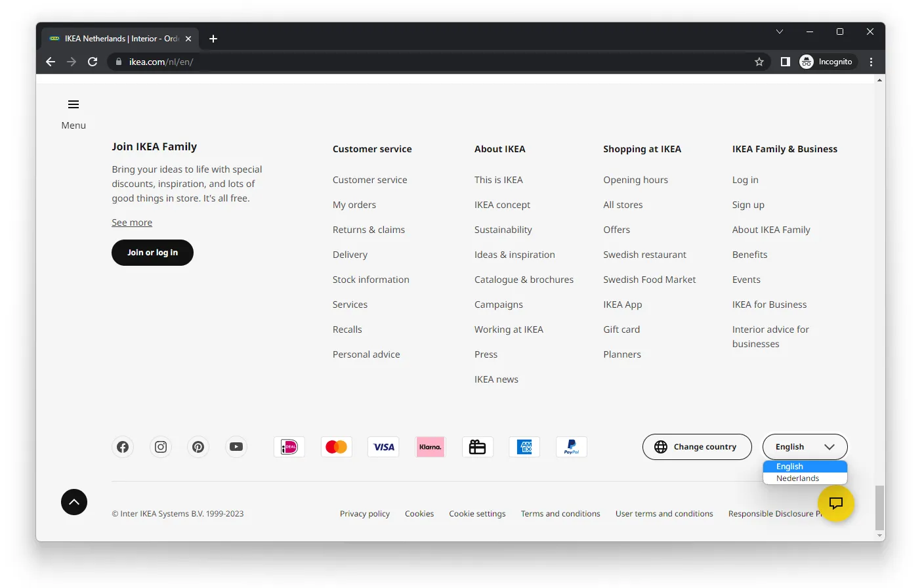Open Catalogue & brochures link
Image resolution: width=924 pixels, height=588 pixels.
pos(524,280)
